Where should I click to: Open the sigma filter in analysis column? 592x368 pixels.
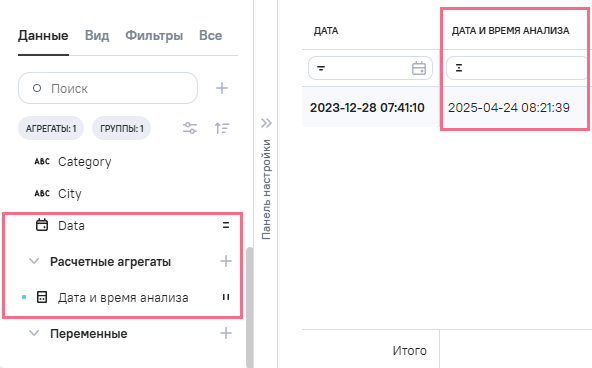(459, 68)
